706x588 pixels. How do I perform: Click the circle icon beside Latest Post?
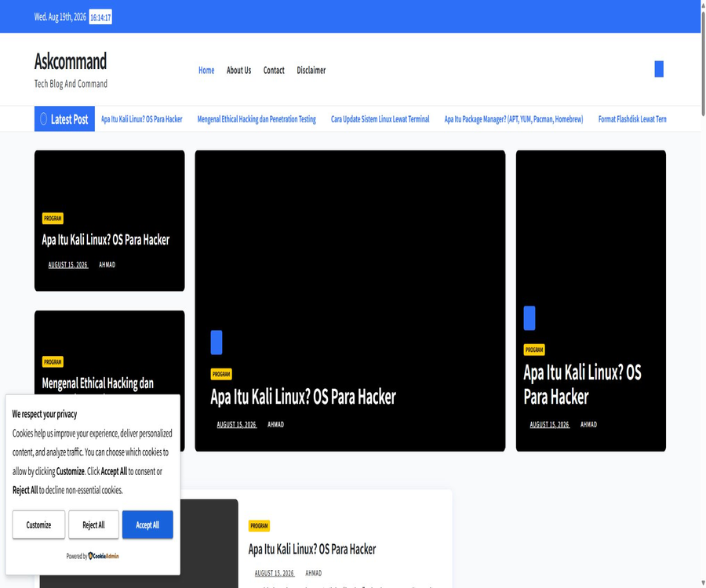point(44,119)
